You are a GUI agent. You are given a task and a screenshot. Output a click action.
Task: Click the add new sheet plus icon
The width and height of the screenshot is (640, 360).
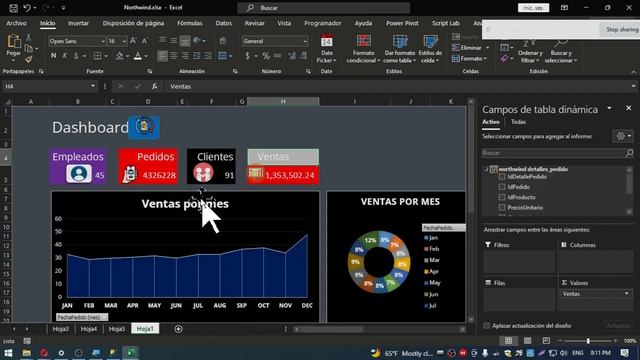178,329
